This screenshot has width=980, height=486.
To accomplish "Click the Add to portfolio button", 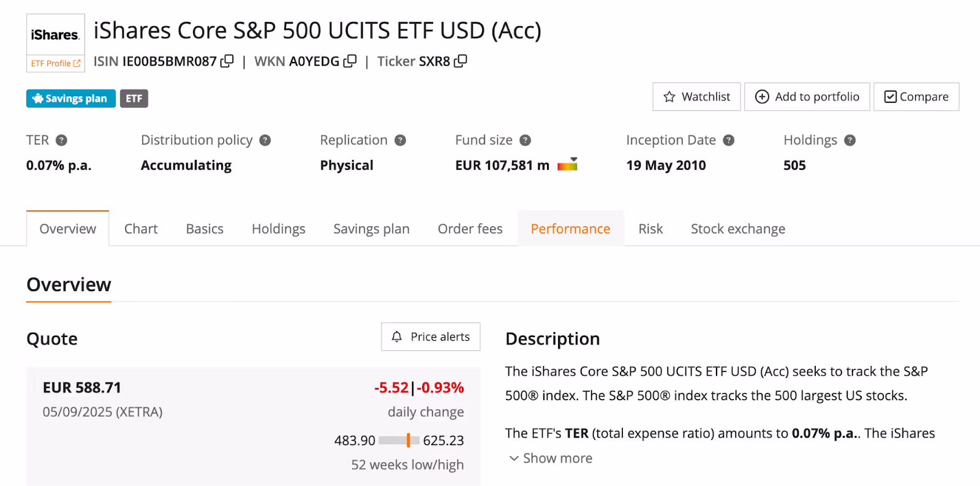I will (807, 97).
